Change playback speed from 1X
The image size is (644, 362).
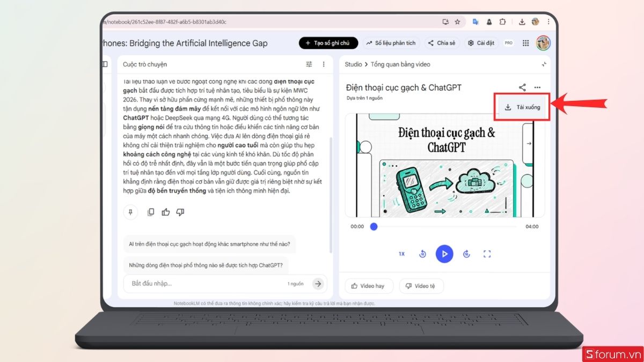point(401,253)
